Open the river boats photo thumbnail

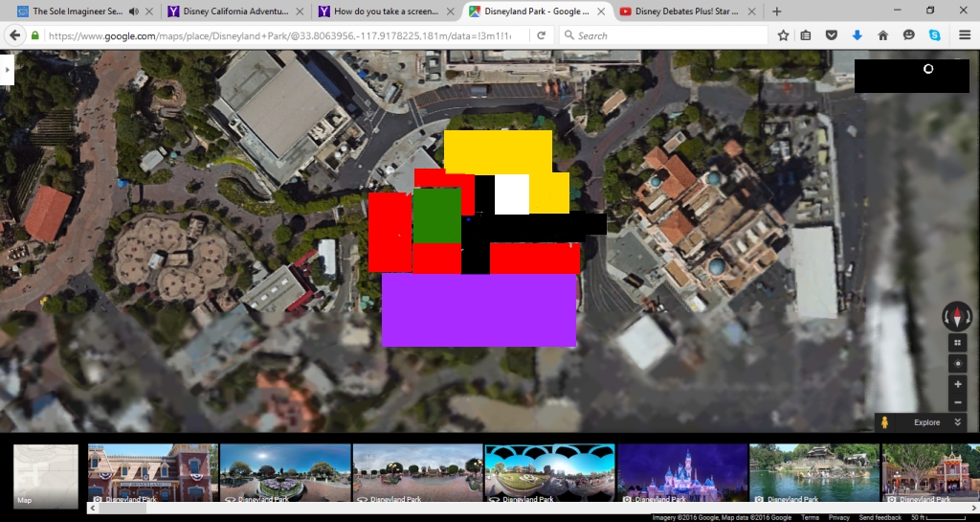(x=814, y=472)
